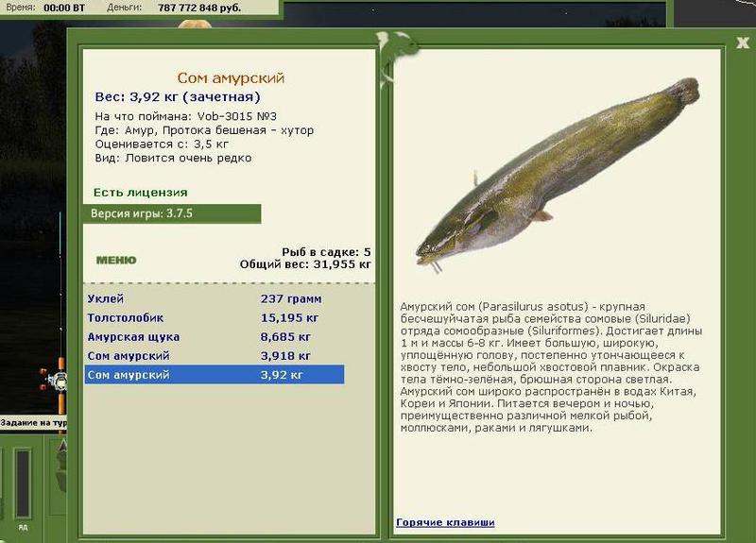Click the 15,195 кг weight value
The image size is (756, 543).
pos(289,318)
